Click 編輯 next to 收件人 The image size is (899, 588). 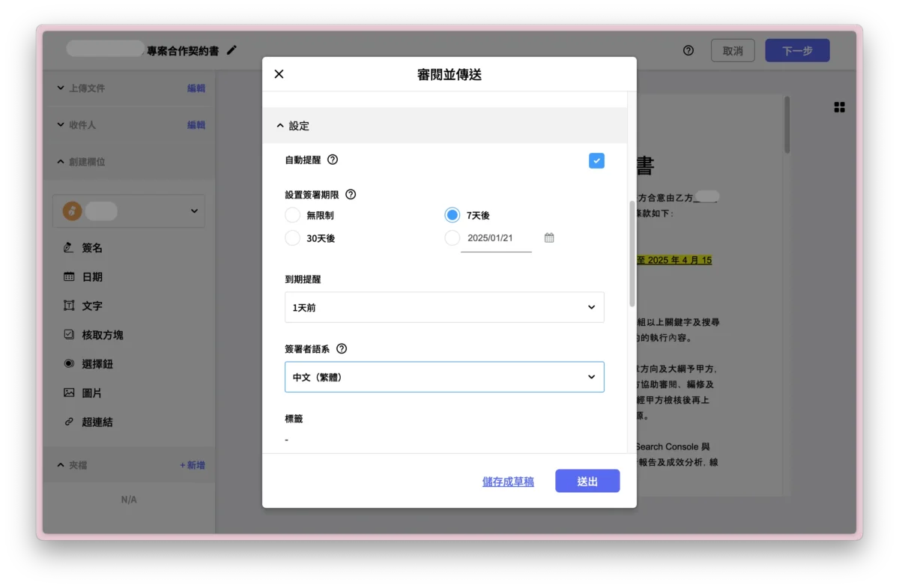pos(196,124)
